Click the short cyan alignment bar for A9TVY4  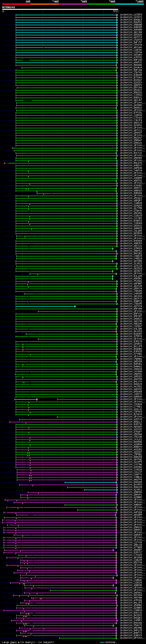coord(46,306)
